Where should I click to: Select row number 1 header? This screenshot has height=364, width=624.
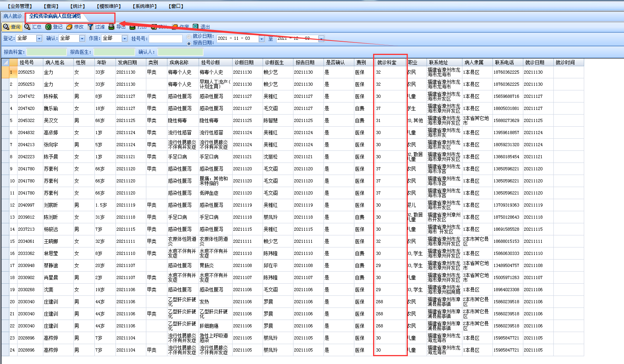point(13,72)
